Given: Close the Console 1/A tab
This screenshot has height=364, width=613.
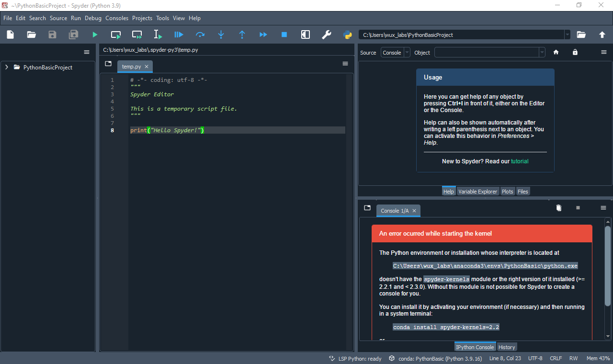Looking at the screenshot, I should click(414, 211).
